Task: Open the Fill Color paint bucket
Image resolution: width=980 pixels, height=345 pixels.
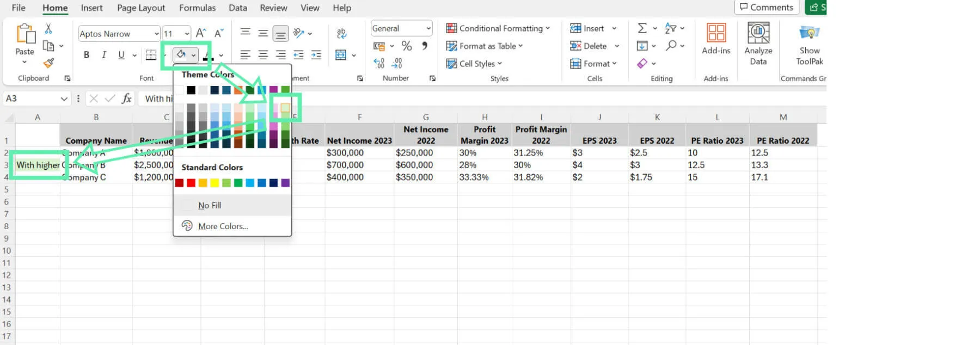Action: point(181,54)
